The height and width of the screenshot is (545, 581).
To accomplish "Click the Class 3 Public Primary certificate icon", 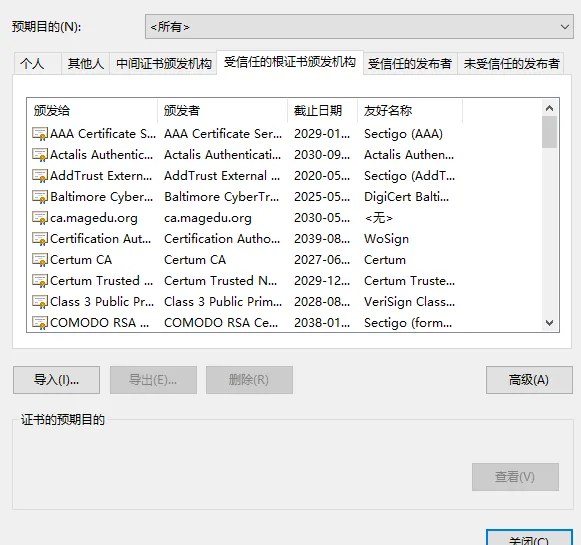I will coord(40,302).
